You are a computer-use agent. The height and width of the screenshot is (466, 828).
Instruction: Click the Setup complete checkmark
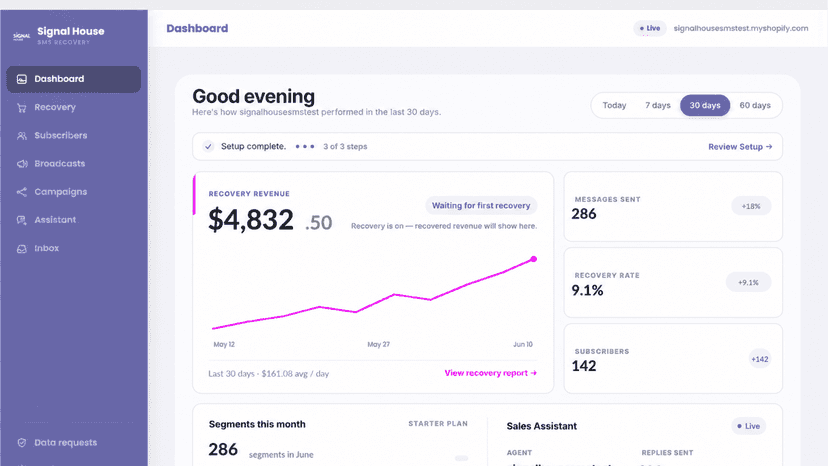click(x=209, y=146)
